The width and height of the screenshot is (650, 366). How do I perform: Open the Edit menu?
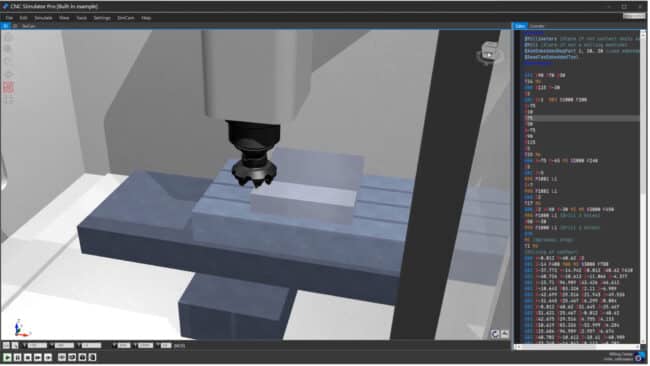pos(23,18)
